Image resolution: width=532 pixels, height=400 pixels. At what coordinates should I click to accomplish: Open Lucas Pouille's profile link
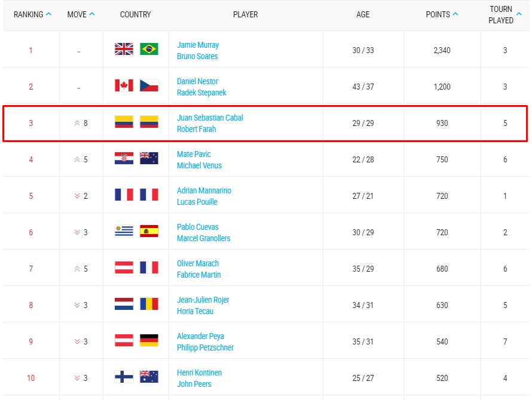pyautogui.click(x=197, y=202)
